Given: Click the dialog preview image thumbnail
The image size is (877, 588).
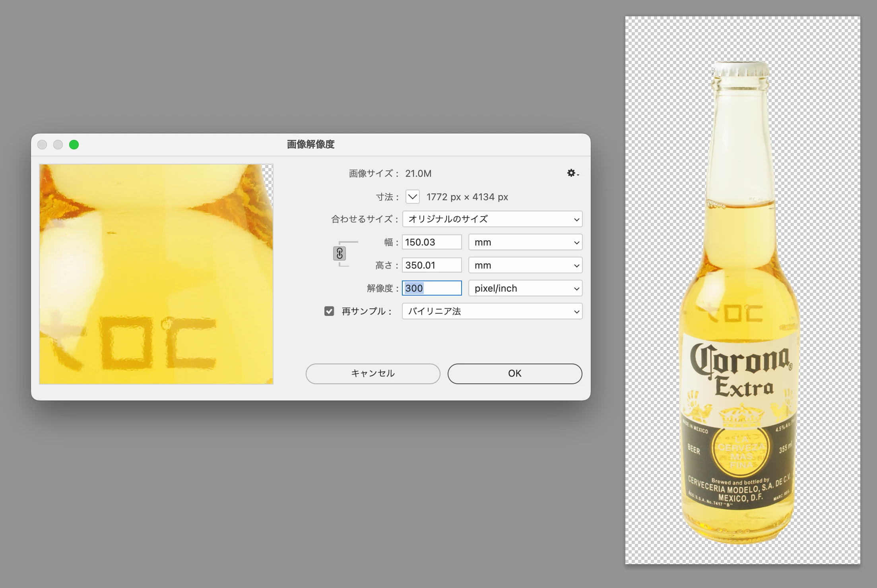Looking at the screenshot, I should 156,274.
